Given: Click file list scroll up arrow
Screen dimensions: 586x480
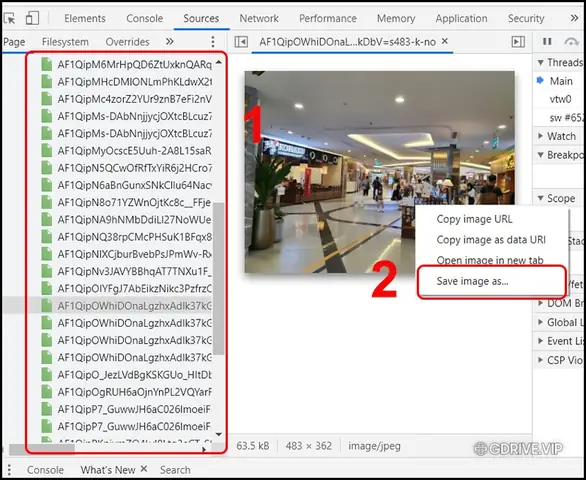Looking at the screenshot, I should pyautogui.click(x=219, y=62).
